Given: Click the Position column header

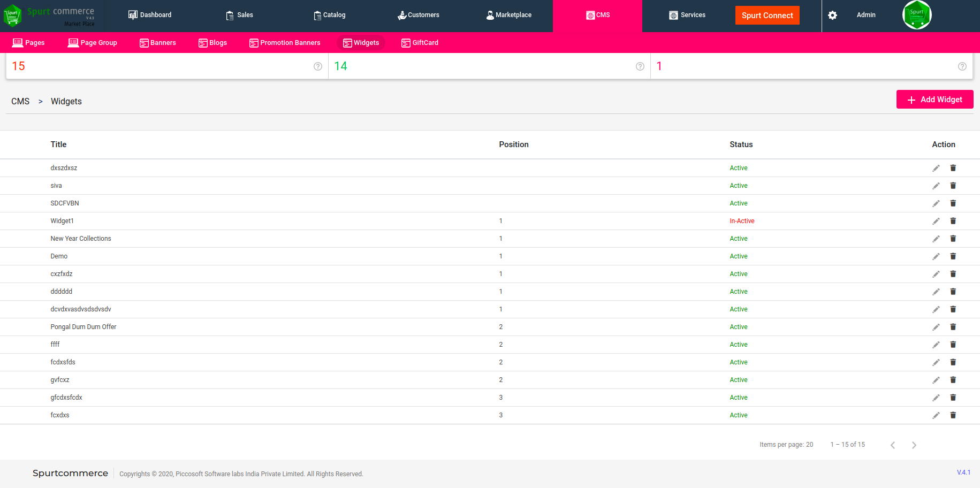Looking at the screenshot, I should click(514, 144).
